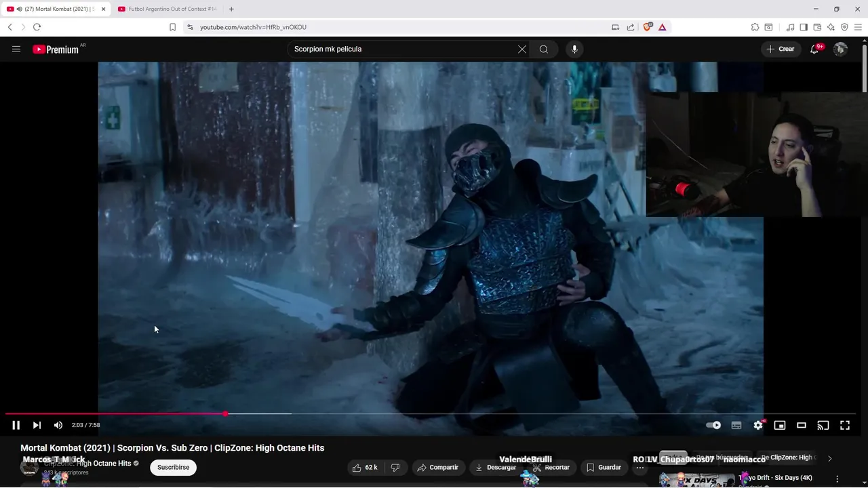Switch to theater mode
The width and height of the screenshot is (868, 488).
[802, 425]
